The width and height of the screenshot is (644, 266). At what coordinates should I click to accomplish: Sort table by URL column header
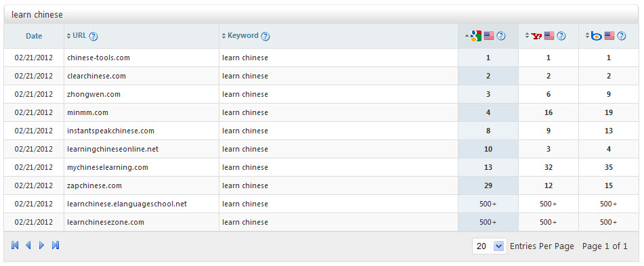click(x=79, y=36)
